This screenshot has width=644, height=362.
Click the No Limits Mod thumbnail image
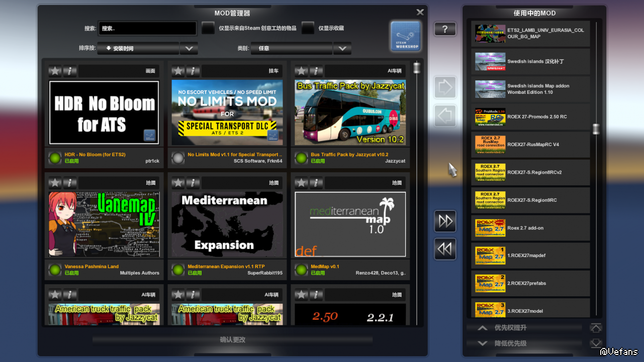(x=227, y=112)
